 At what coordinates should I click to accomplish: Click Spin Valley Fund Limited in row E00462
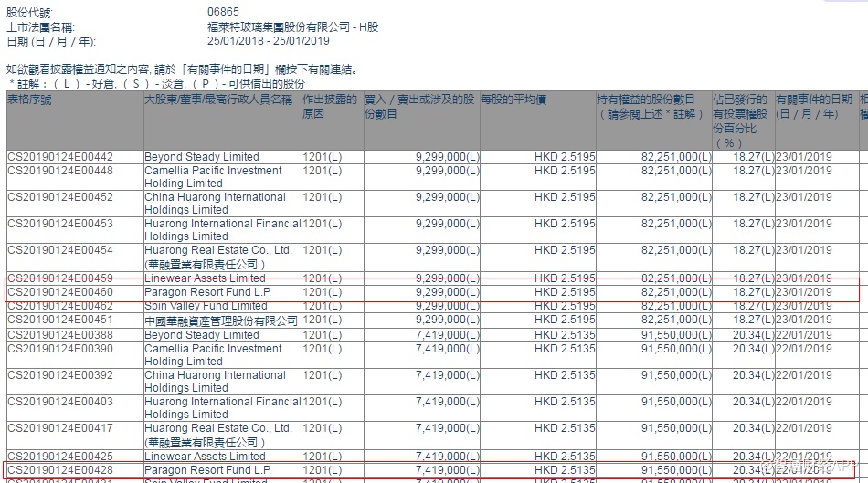coord(206,306)
